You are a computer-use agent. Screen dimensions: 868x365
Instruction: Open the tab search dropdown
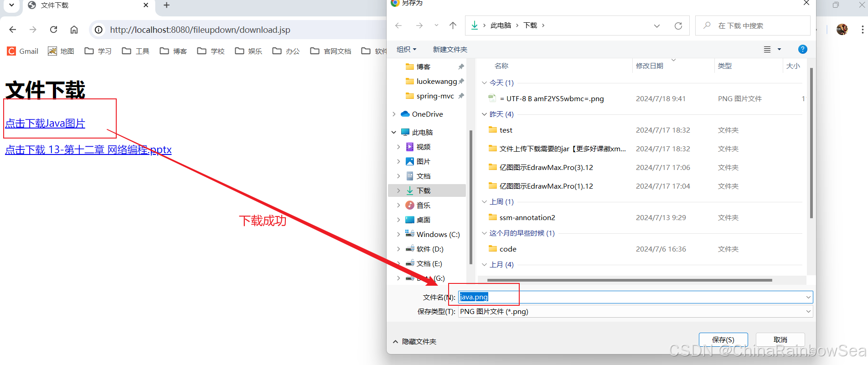(12, 5)
